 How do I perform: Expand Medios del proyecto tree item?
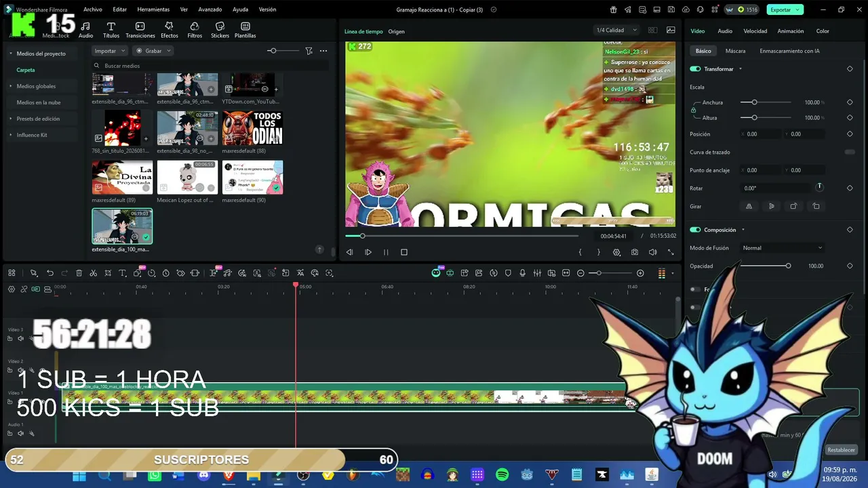10,54
